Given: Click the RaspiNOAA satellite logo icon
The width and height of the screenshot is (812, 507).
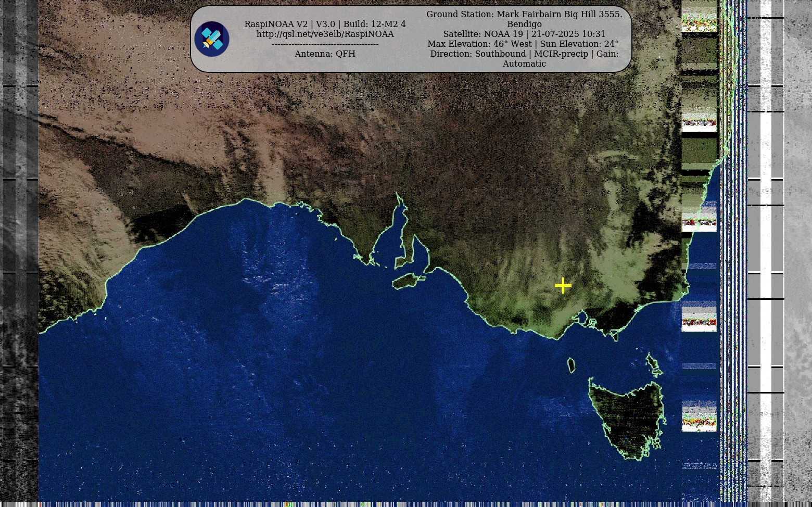Looking at the screenshot, I should point(212,39).
